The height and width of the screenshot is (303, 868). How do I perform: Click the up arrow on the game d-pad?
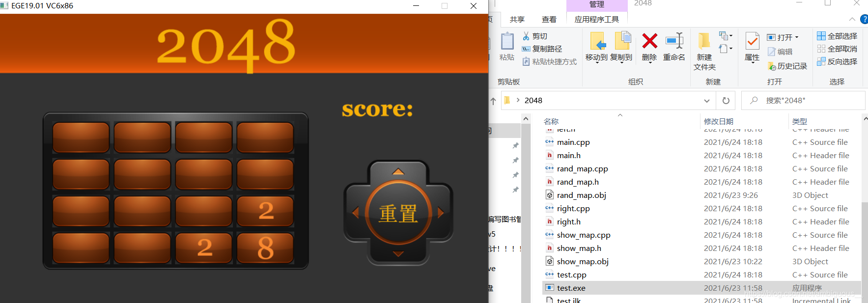(x=398, y=172)
